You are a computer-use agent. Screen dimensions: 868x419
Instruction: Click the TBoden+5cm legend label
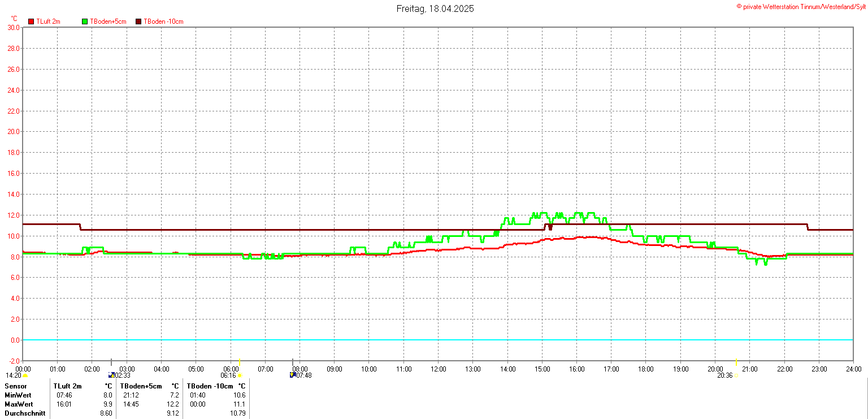tap(108, 21)
